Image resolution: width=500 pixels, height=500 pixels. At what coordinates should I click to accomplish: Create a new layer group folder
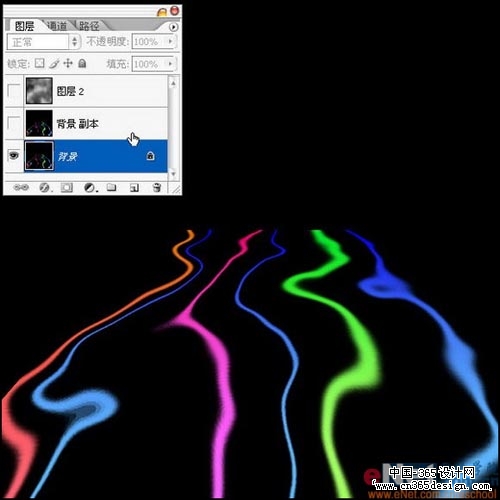point(111,188)
